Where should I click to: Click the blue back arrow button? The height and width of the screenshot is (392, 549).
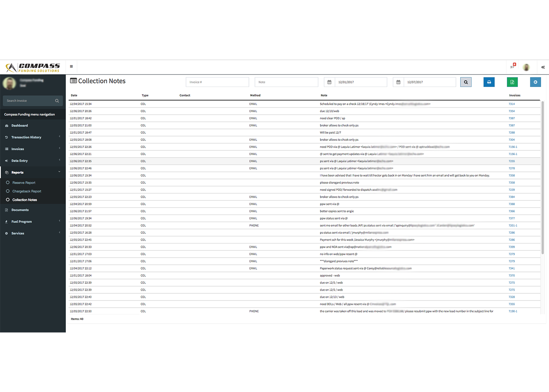point(535,82)
